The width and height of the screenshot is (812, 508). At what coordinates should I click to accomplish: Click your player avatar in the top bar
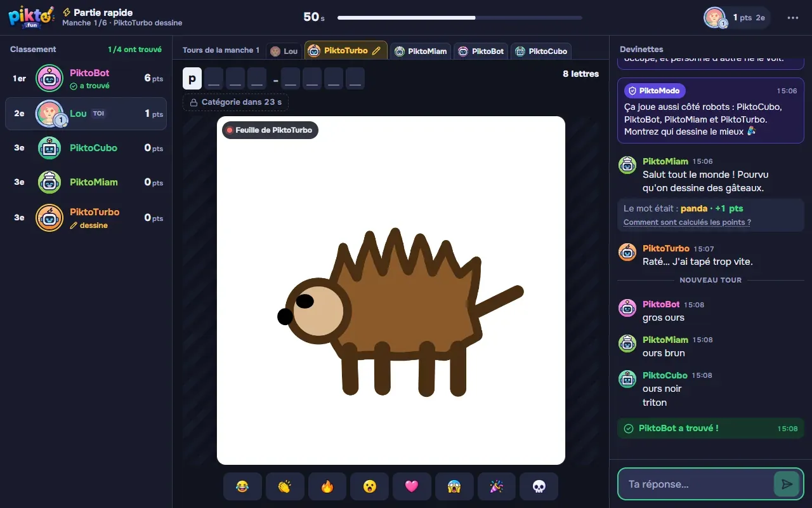tap(715, 18)
